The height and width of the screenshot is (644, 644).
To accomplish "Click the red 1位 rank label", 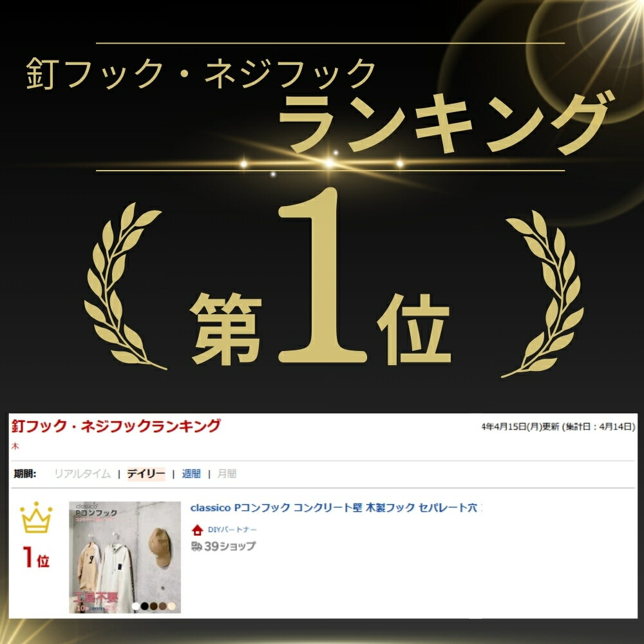I will pos(36,557).
